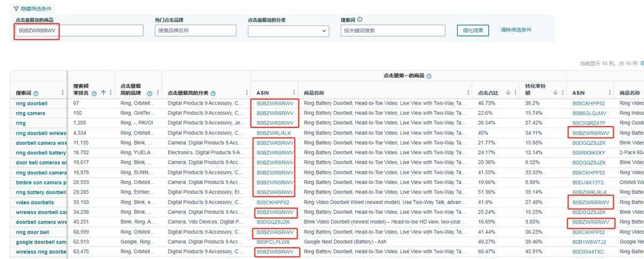The height and width of the screenshot is (259, 644).
Task: Open ASIN B08RXSK5XY link
Action: 589,153
